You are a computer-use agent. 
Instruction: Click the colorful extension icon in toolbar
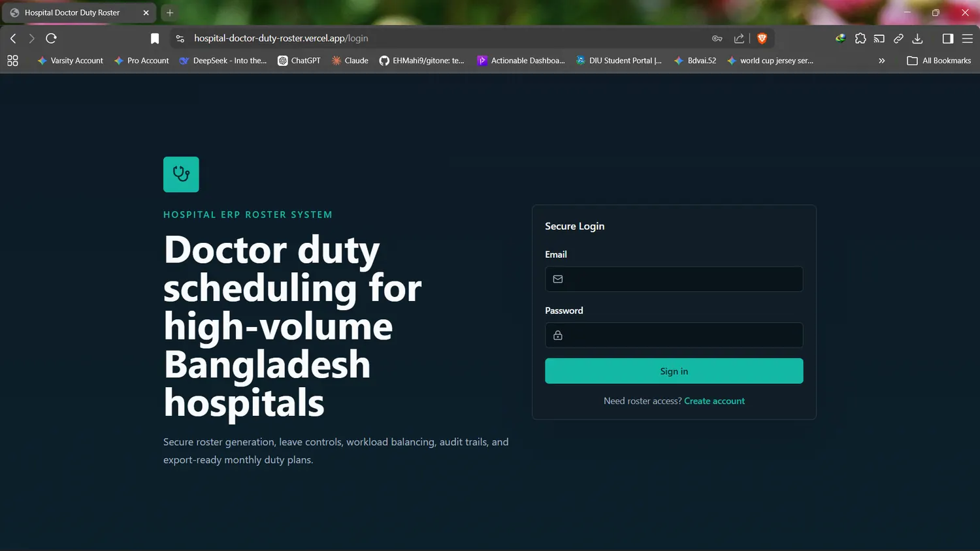[x=841, y=39]
